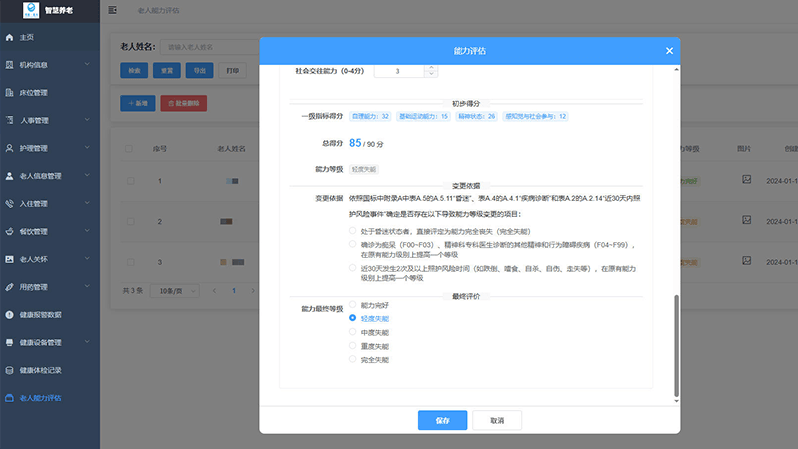This screenshot has height=449, width=798.
Task: Select the 能力完好 radio option
Action: pyautogui.click(x=353, y=304)
